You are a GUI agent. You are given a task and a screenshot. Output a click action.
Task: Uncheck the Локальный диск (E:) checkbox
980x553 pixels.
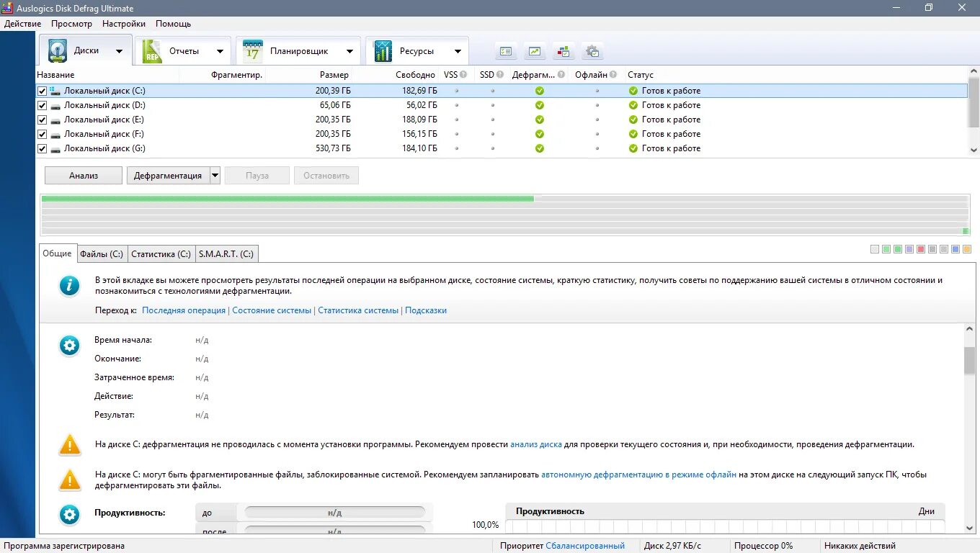pyautogui.click(x=42, y=120)
